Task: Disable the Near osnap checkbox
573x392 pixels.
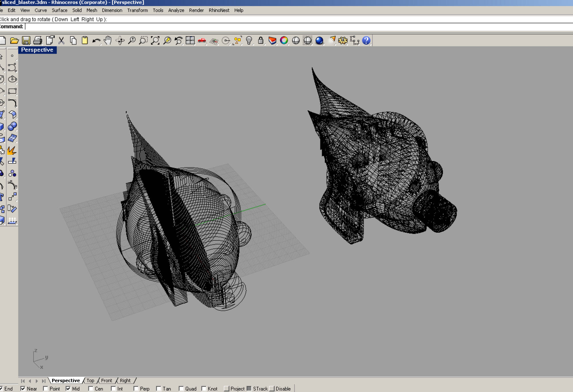Action: coord(23,389)
